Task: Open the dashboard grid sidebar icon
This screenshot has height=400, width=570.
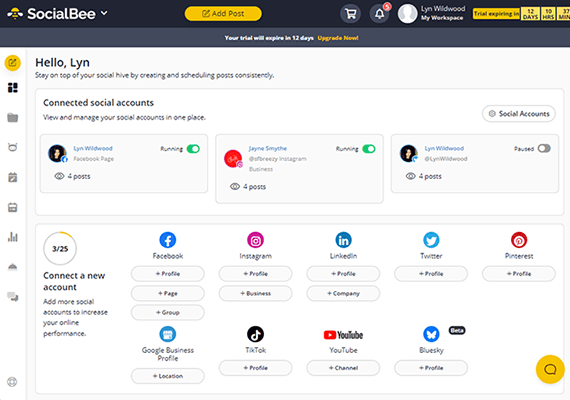Action: [x=12, y=88]
